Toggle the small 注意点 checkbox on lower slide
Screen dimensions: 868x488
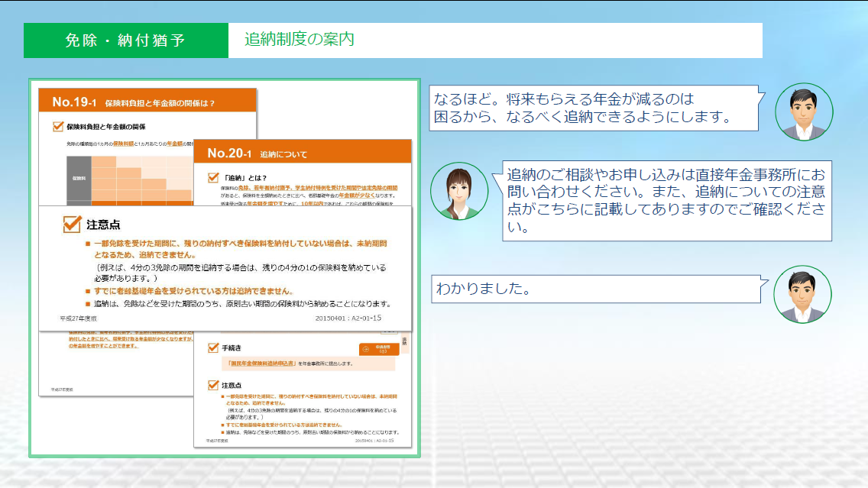[x=214, y=386]
